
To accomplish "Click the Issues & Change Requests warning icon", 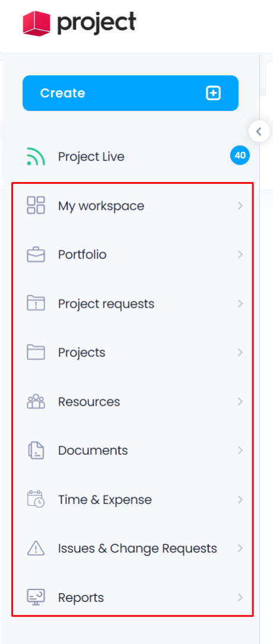I will pyautogui.click(x=36, y=549).
